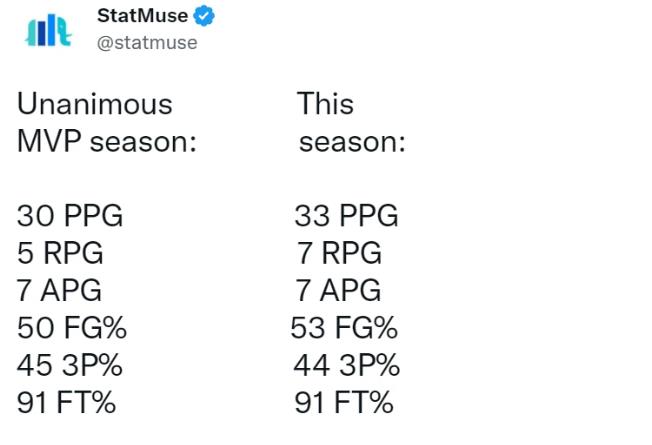Click "91 FT%" in the Unanimous MVP column
This screenshot has height=445, width=652.
point(67,403)
